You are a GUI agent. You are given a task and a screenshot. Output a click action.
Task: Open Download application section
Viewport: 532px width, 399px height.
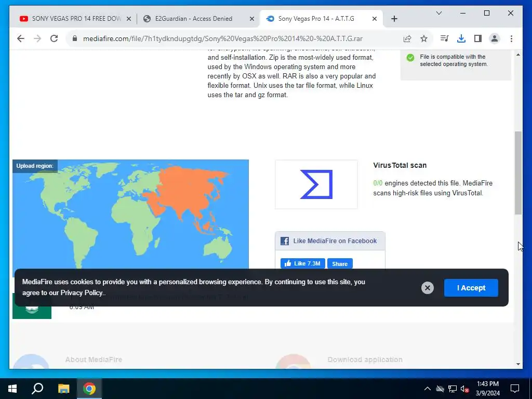point(365,360)
